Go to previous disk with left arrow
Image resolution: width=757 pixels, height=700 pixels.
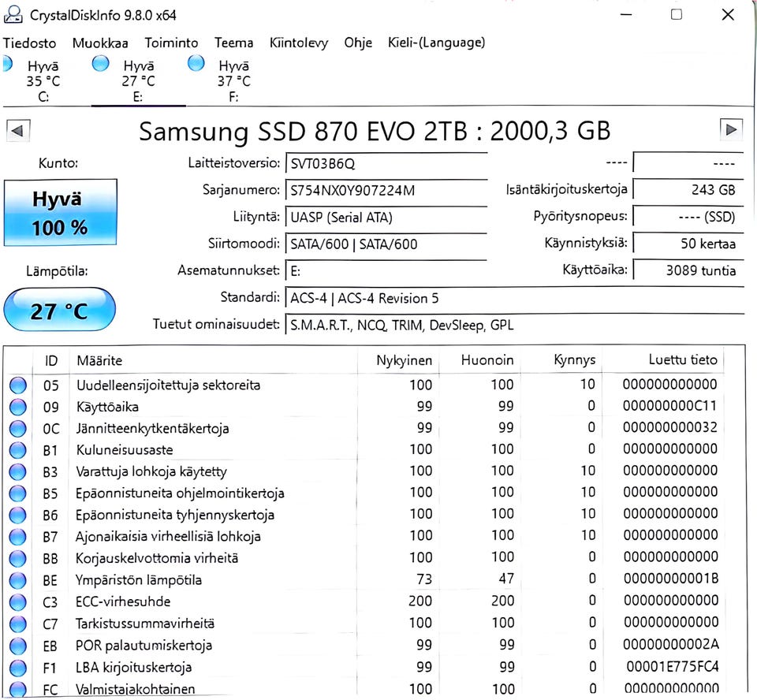click(x=18, y=131)
